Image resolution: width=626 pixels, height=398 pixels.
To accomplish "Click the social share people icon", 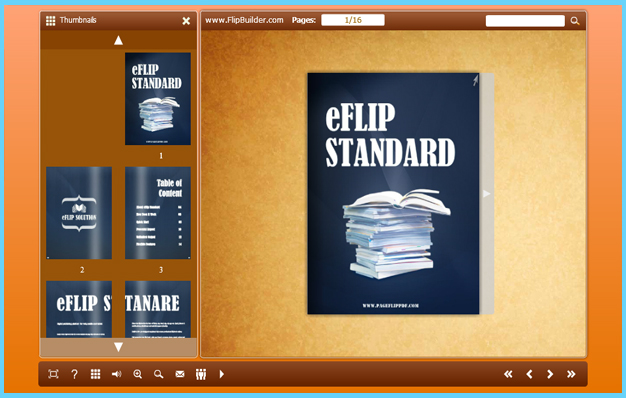I will (x=201, y=374).
